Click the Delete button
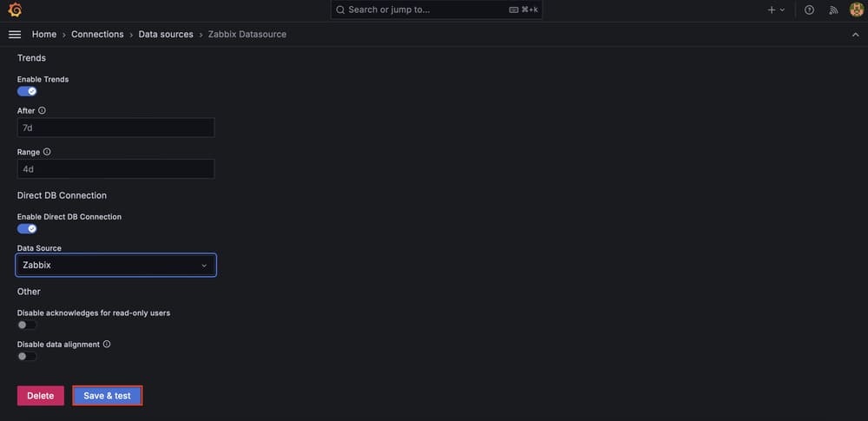This screenshot has width=868, height=421. pyautogui.click(x=41, y=396)
